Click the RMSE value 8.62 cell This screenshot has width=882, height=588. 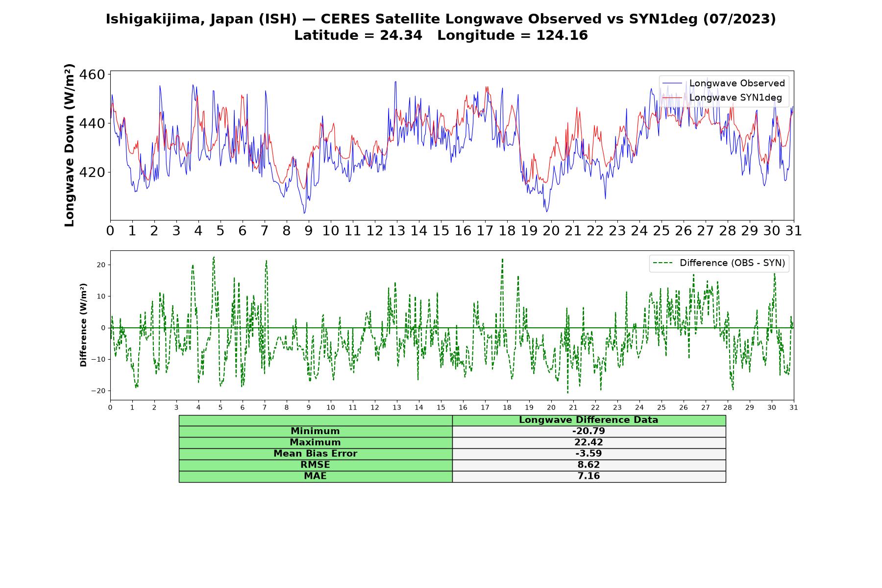pyautogui.click(x=589, y=465)
